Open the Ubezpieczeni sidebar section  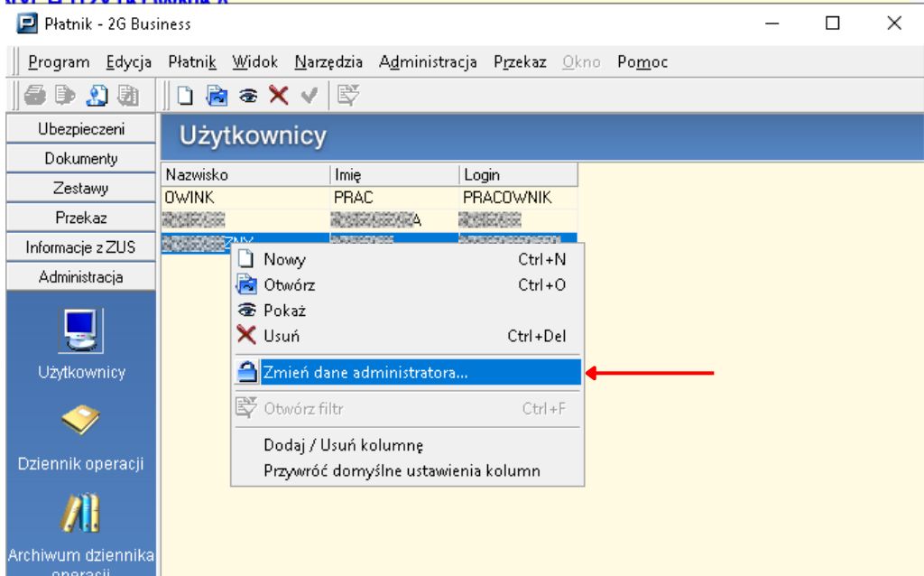(80, 128)
